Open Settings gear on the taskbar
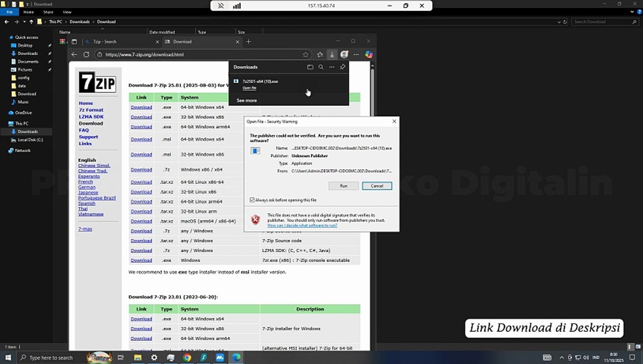Image resolution: width=643 pixels, height=364 pixels. 154,357
